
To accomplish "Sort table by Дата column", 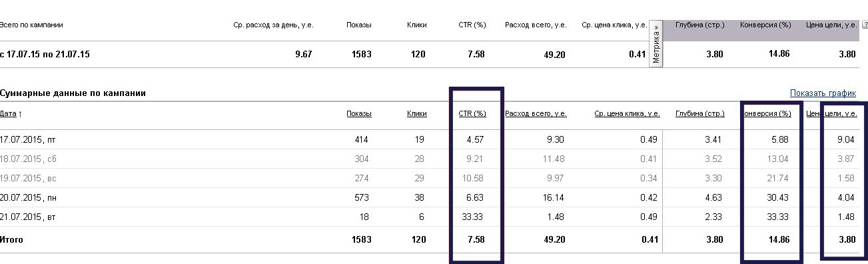I will (11, 114).
